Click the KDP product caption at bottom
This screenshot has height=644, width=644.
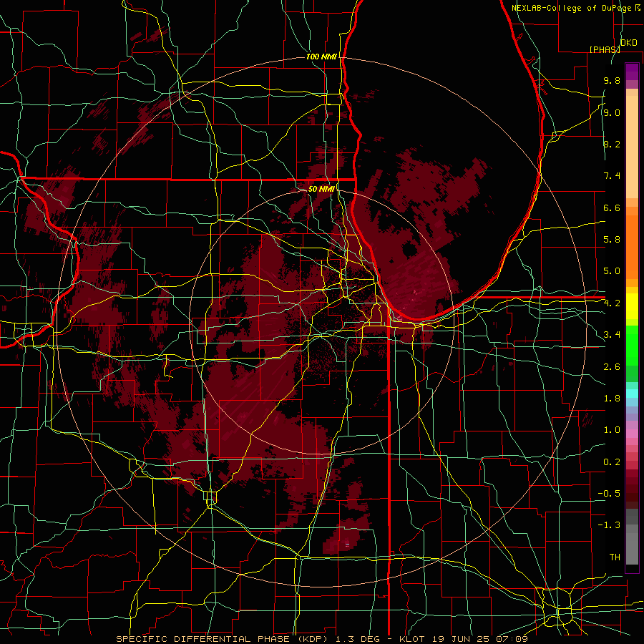(x=322, y=639)
